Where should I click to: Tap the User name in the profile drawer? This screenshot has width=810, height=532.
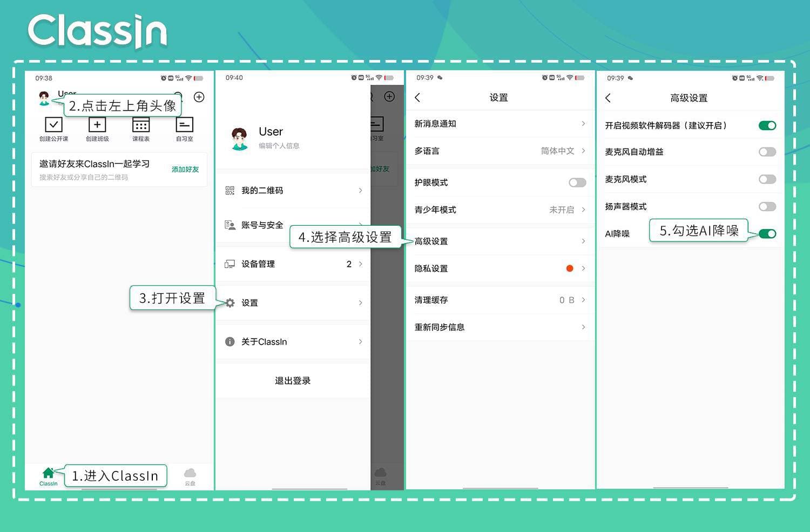(x=271, y=132)
